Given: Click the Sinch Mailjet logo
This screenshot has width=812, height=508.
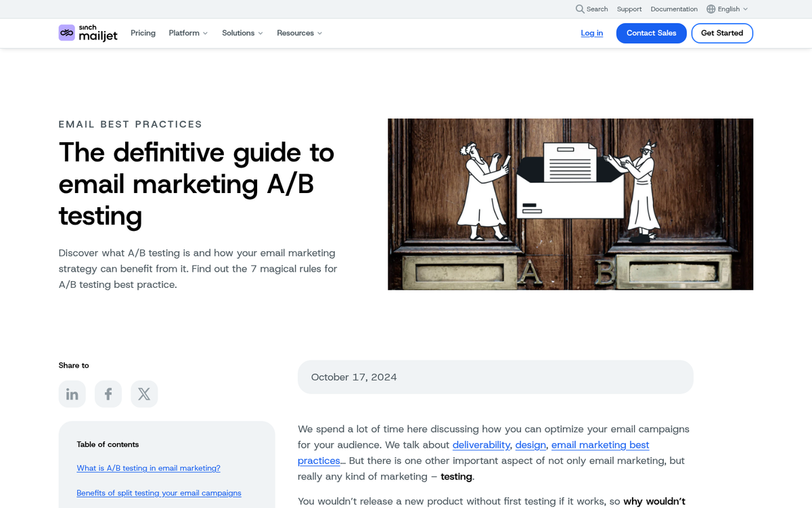Looking at the screenshot, I should tap(88, 33).
